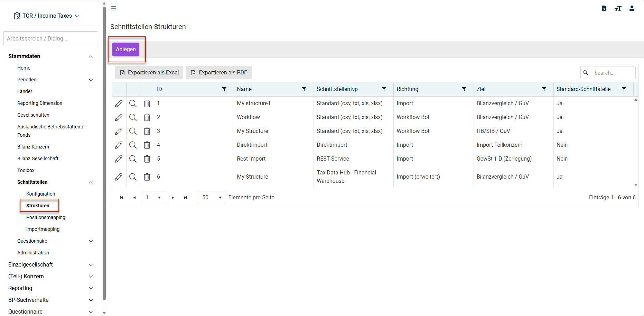Click the sidebar vertical scrollbar
The image size is (644, 316).
104,152
